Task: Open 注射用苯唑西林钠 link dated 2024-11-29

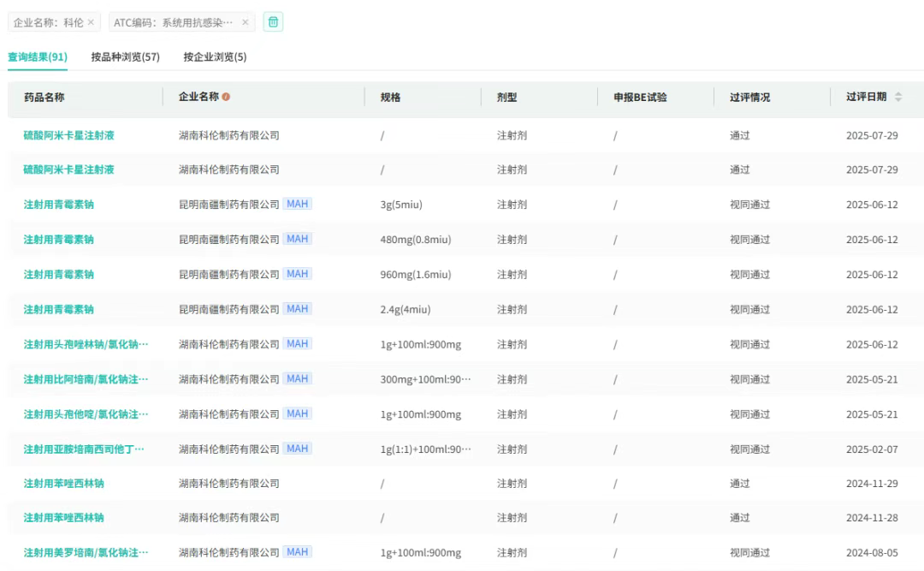Action: 64,484
